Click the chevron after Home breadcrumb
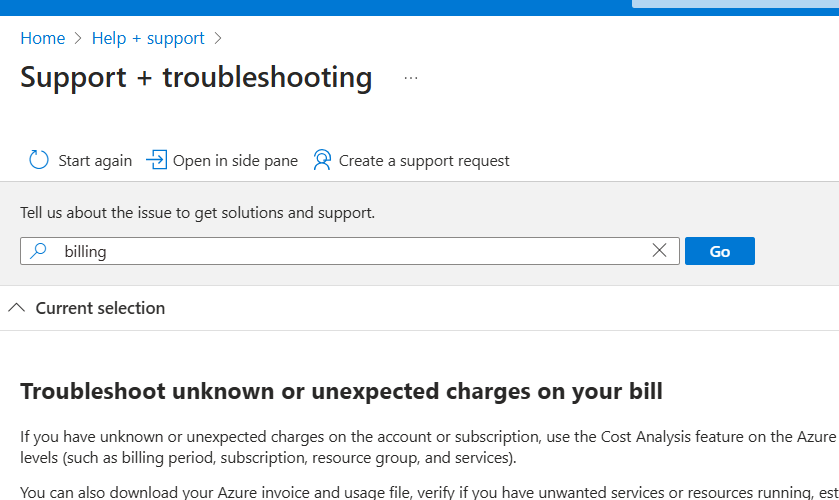839x500 pixels. click(x=78, y=39)
